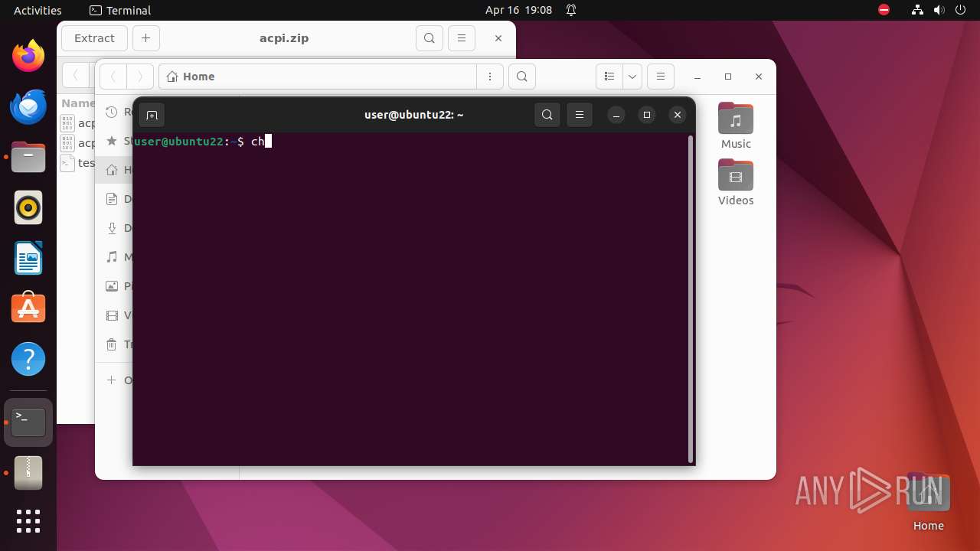Open the Activities overview
The height and width of the screenshot is (551, 980).
pyautogui.click(x=38, y=10)
